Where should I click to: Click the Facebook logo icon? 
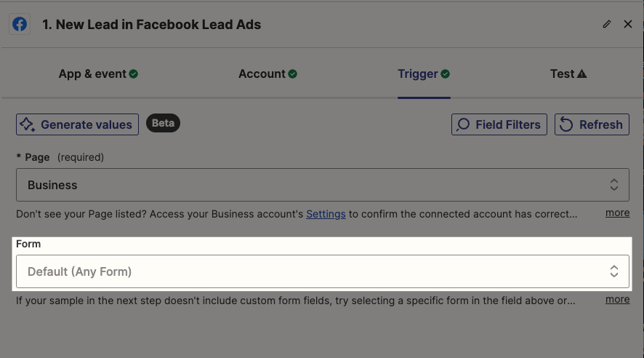[20, 24]
